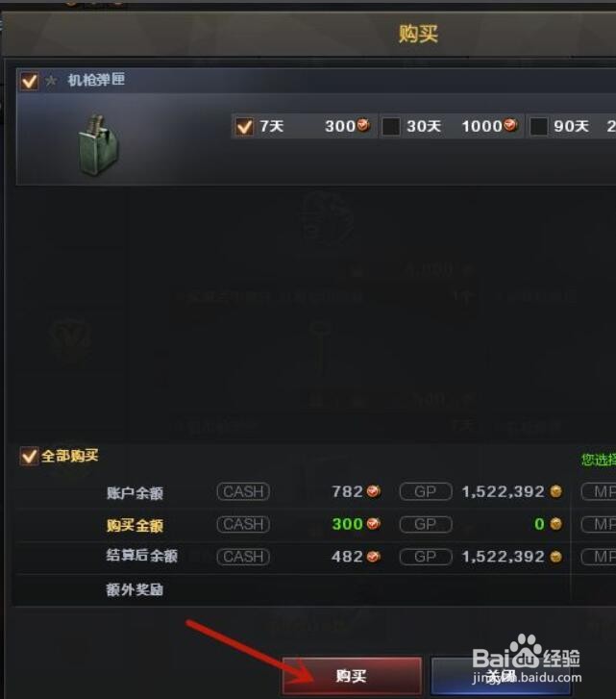Image resolution: width=616 pixels, height=699 pixels.
Task: Click the gold coin in the 结算后余额 GP row
Action: click(x=555, y=557)
